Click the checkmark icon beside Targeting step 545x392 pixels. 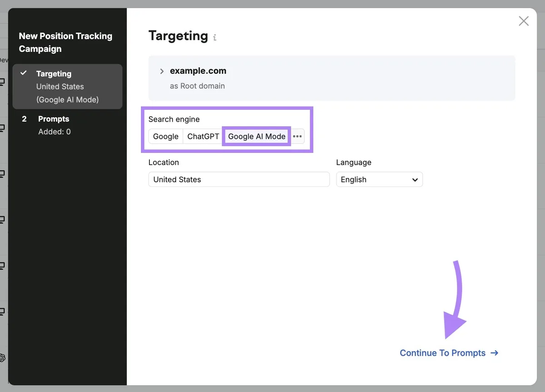point(24,73)
